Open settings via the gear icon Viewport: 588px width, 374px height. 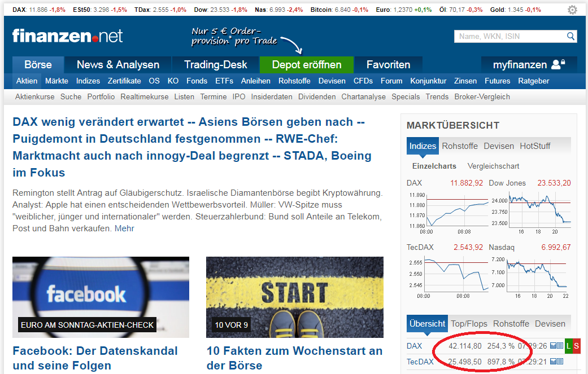pyautogui.click(x=572, y=10)
